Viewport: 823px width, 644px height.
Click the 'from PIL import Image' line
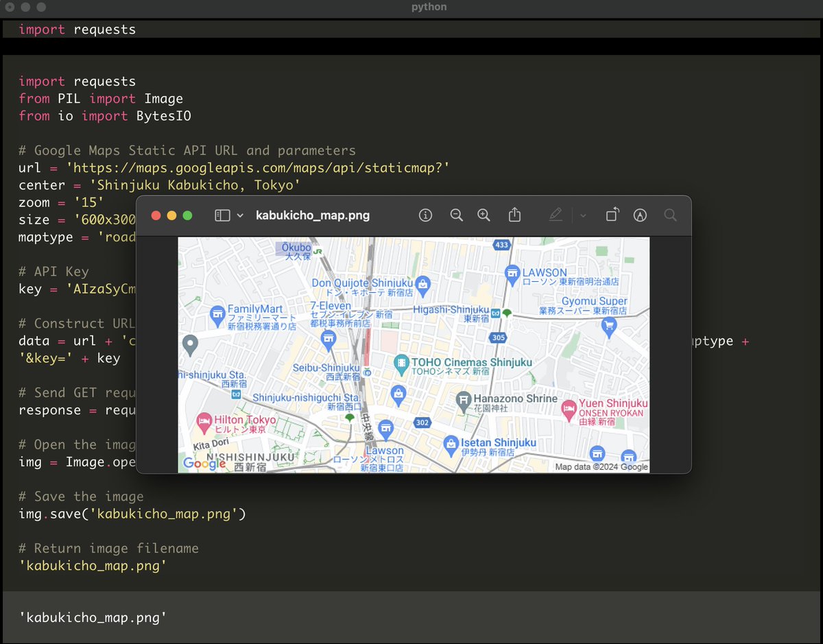click(x=101, y=99)
